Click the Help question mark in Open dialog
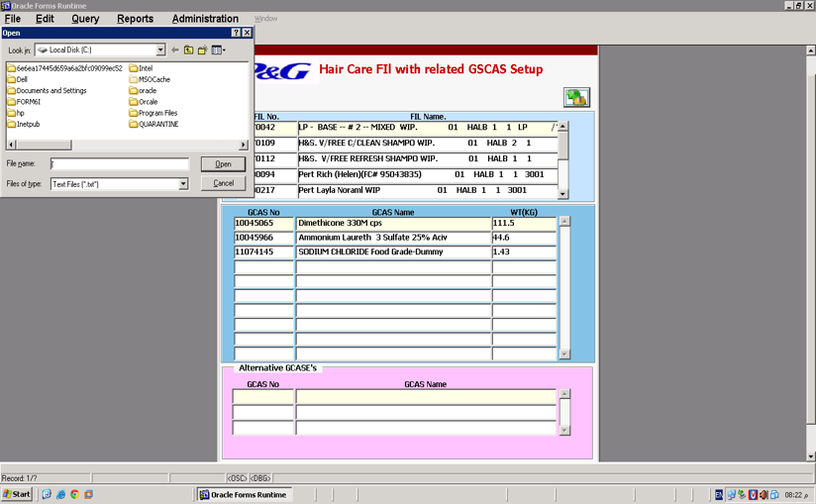The height and width of the screenshot is (504, 816). 237,33
